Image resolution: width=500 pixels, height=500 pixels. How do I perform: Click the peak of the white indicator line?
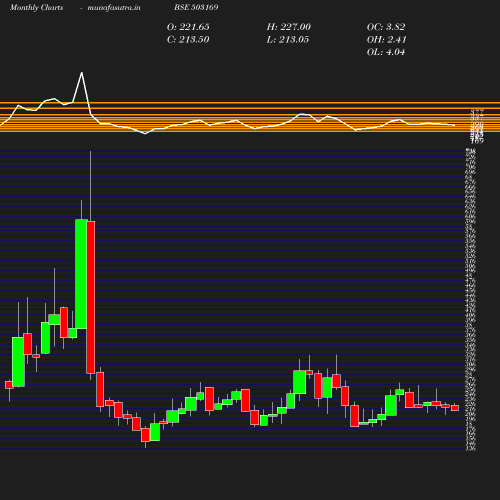[x=82, y=73]
